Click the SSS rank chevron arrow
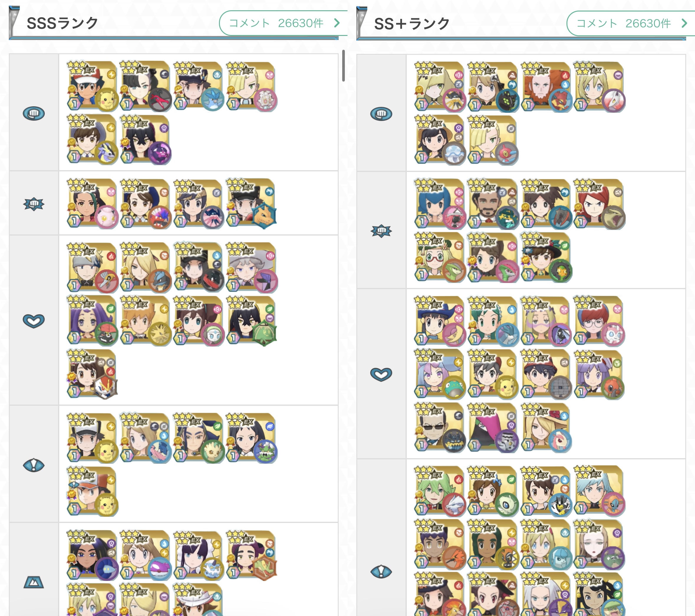This screenshot has height=616, width=695. coord(337,23)
